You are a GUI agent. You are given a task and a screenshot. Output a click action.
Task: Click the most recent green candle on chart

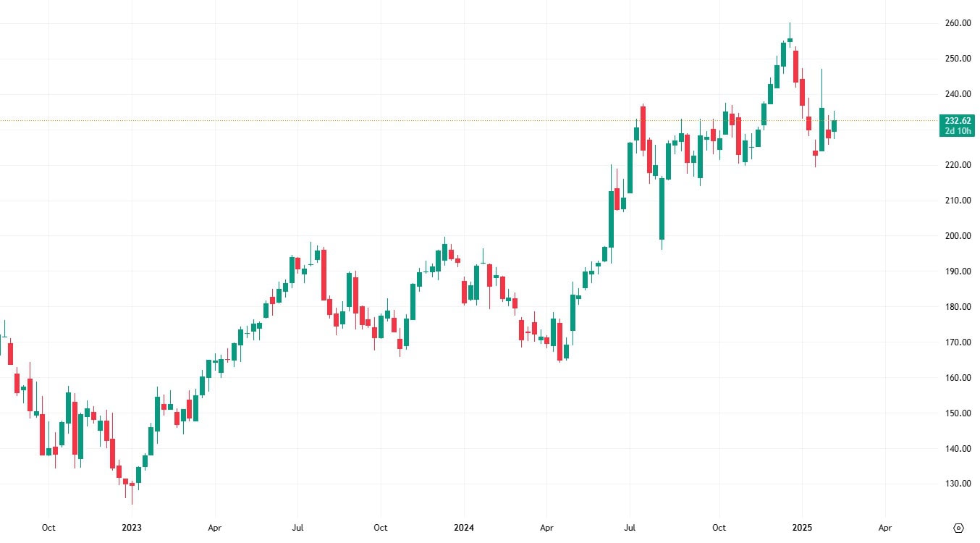pos(834,126)
